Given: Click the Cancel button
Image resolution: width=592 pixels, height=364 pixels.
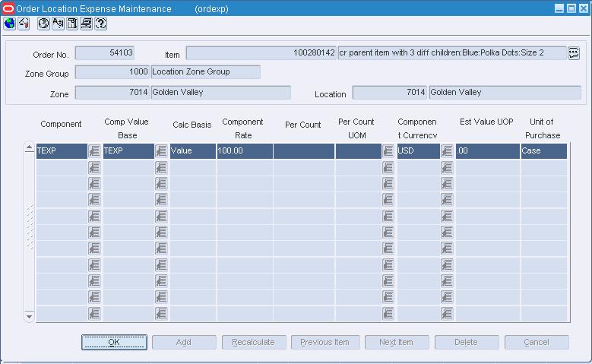Looking at the screenshot, I should 537,342.
